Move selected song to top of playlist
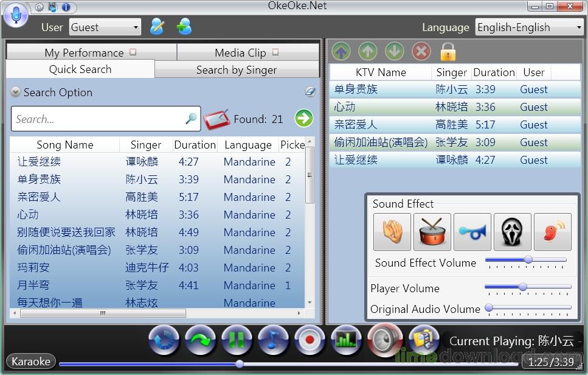This screenshot has width=588, height=375. click(341, 51)
